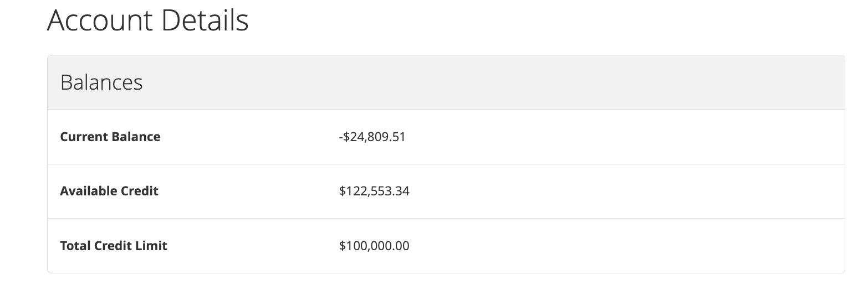
Task: Click the Account Details page heading
Action: [148, 20]
